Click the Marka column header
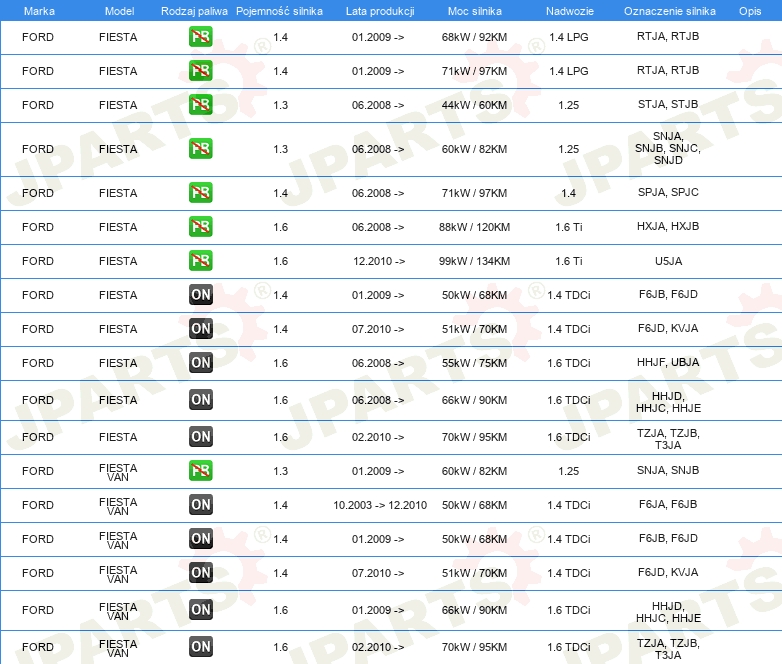 pos(39,11)
